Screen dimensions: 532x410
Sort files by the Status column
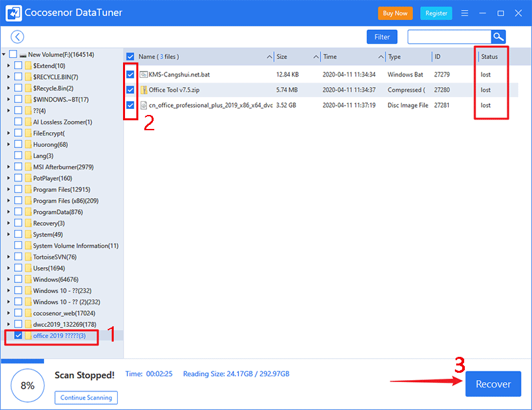489,56
